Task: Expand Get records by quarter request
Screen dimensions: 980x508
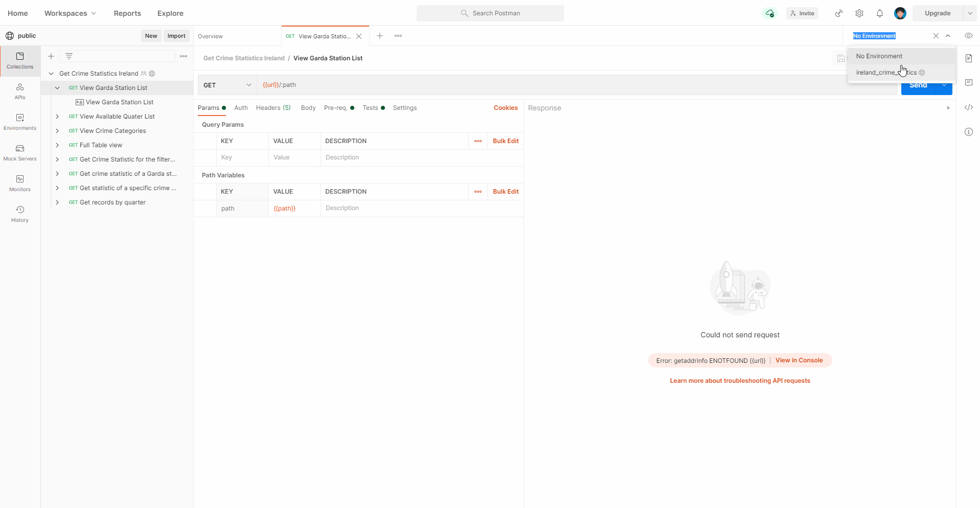Action: (57, 202)
